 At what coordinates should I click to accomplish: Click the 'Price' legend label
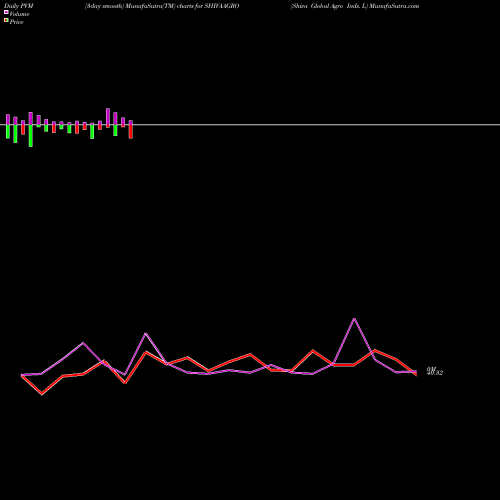click(x=16, y=22)
